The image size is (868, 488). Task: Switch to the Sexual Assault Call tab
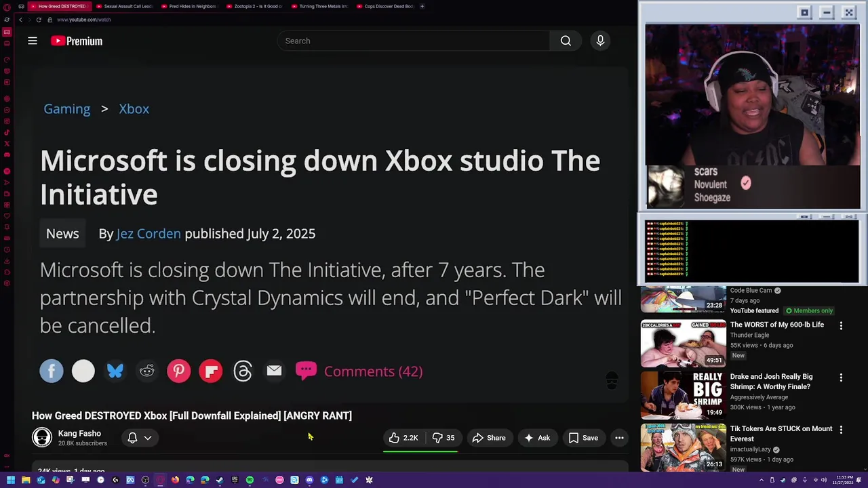124,6
